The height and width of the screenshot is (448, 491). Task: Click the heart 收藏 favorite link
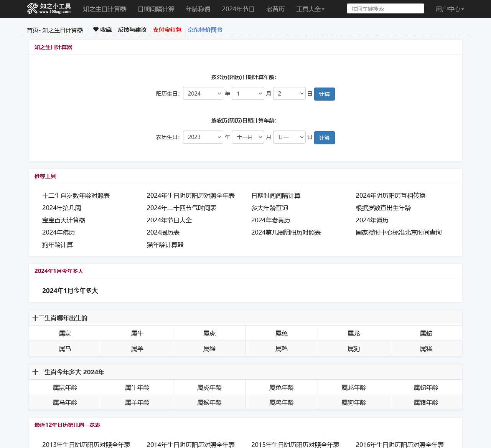coord(102,30)
